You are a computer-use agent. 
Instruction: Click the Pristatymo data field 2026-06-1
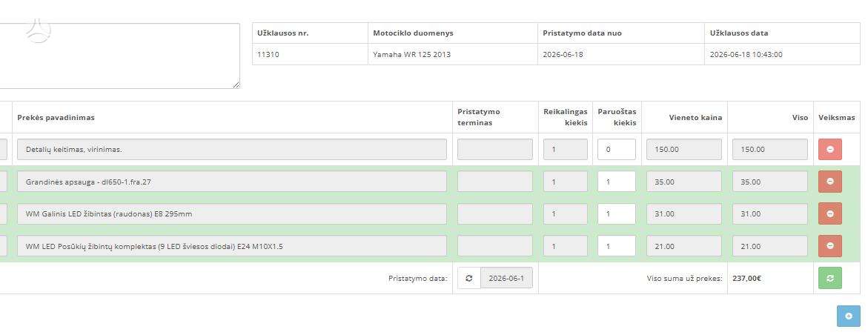pos(506,278)
